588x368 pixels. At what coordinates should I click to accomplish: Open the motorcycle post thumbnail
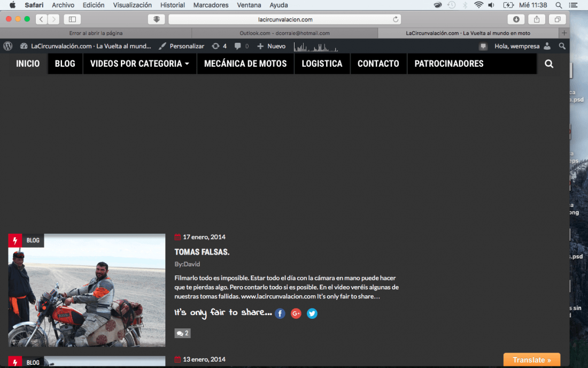(87, 290)
